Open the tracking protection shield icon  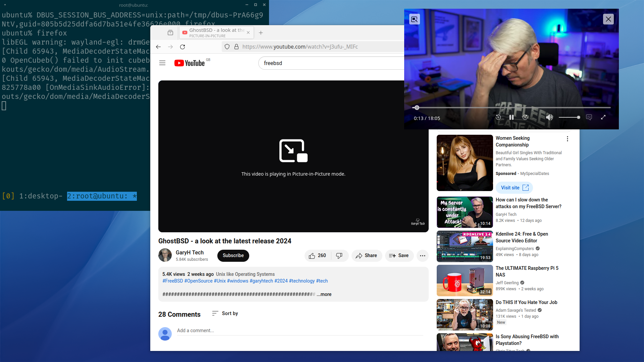(x=227, y=47)
